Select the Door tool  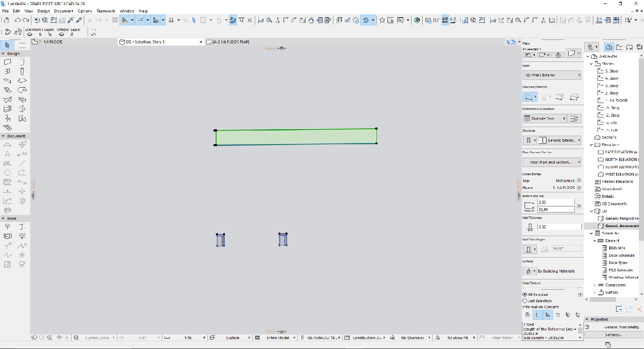(22, 62)
